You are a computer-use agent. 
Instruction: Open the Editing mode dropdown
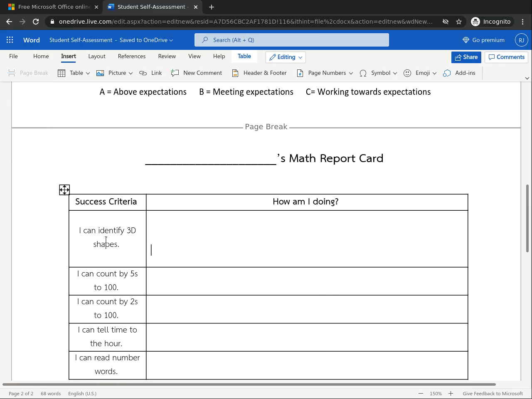click(286, 57)
